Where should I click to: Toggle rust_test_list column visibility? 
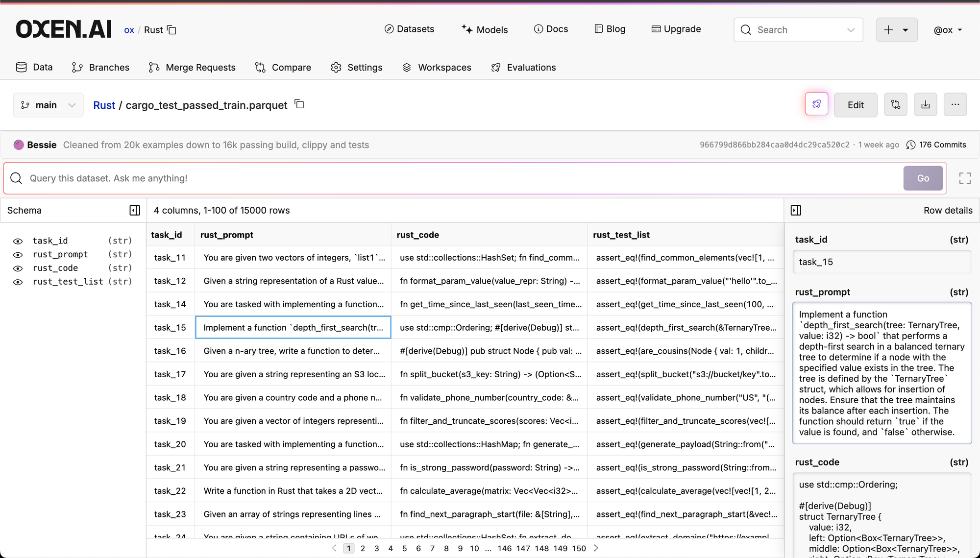18,282
